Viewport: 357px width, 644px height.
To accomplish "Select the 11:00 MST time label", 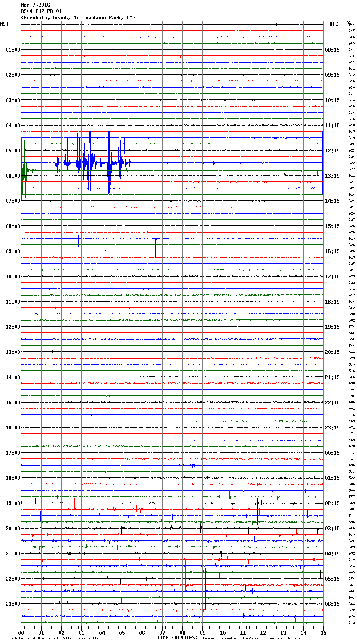I will pyautogui.click(x=13, y=302).
